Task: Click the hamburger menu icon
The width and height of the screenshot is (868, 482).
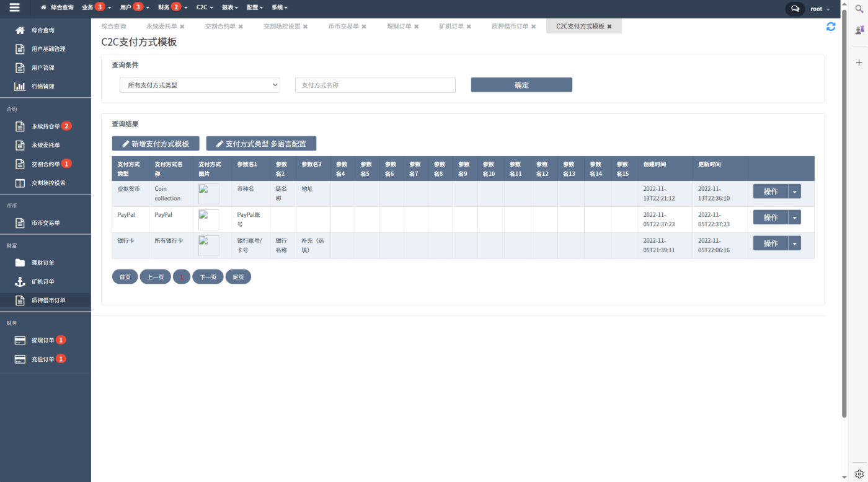Action: click(14, 8)
